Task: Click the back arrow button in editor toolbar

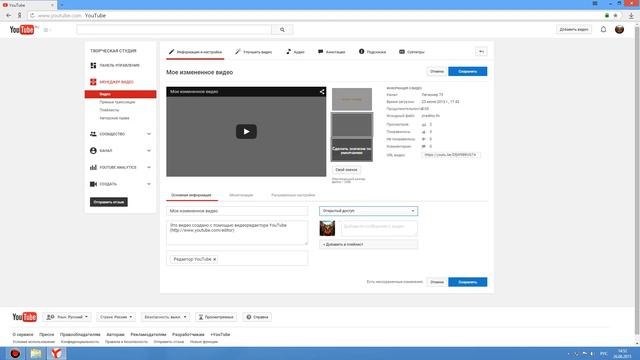Action: (x=481, y=52)
